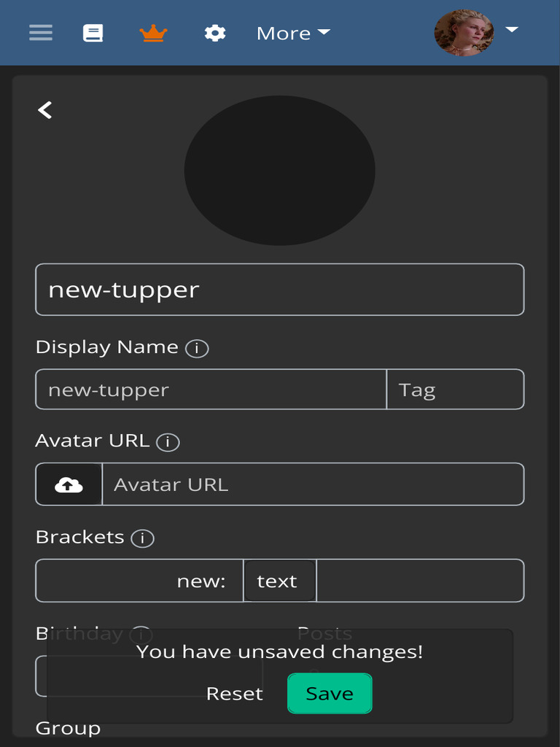This screenshot has height=747, width=560.
Task: Open the user account dropdown arrow
Action: click(x=512, y=30)
